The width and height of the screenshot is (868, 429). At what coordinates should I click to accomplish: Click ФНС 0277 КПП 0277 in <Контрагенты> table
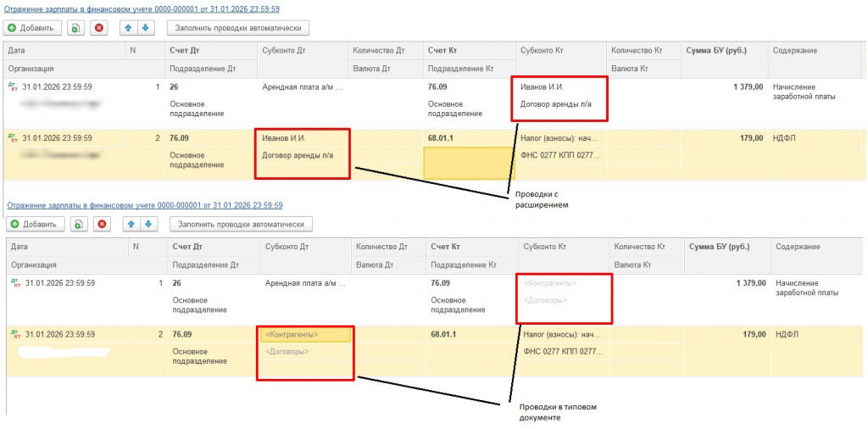tap(563, 352)
